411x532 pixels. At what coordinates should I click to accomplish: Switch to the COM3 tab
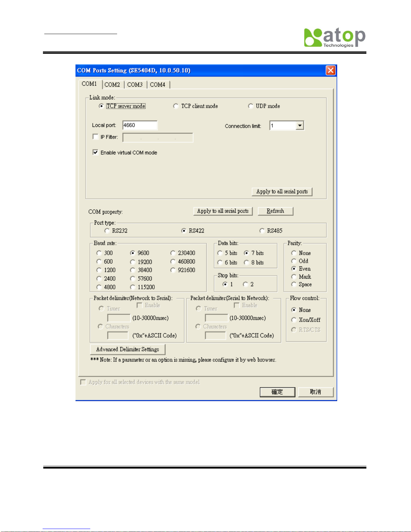pos(135,85)
